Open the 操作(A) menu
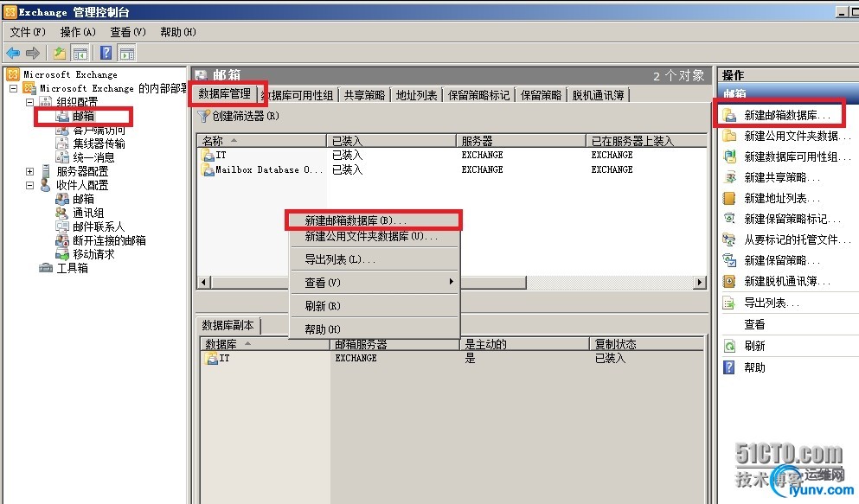This screenshot has width=859, height=504. coord(78,32)
